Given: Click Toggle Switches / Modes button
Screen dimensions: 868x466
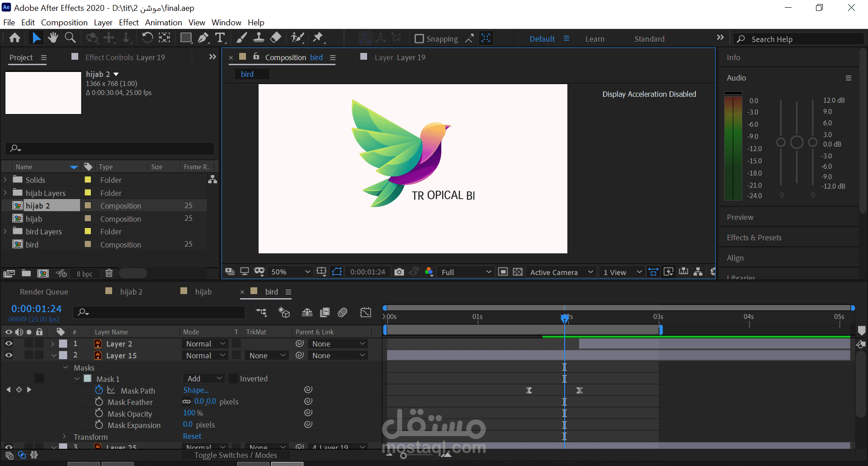Looking at the screenshot, I should click(236, 455).
